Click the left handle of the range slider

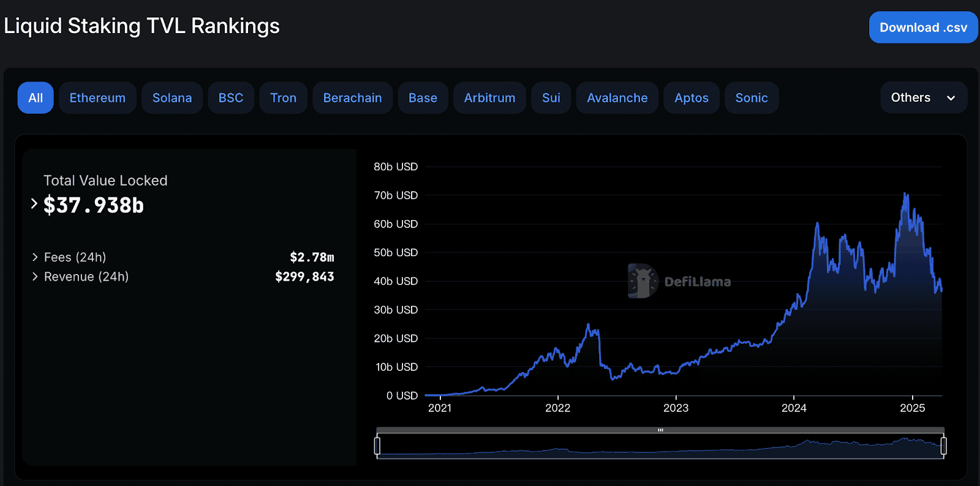[377, 446]
